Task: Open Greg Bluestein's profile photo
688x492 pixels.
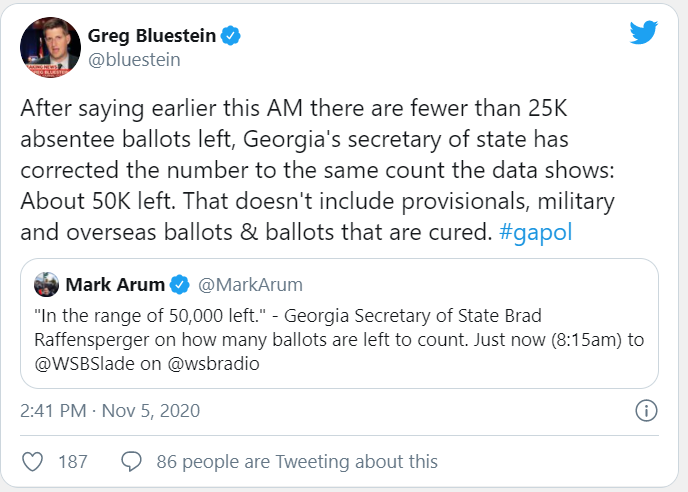Action: pyautogui.click(x=50, y=47)
